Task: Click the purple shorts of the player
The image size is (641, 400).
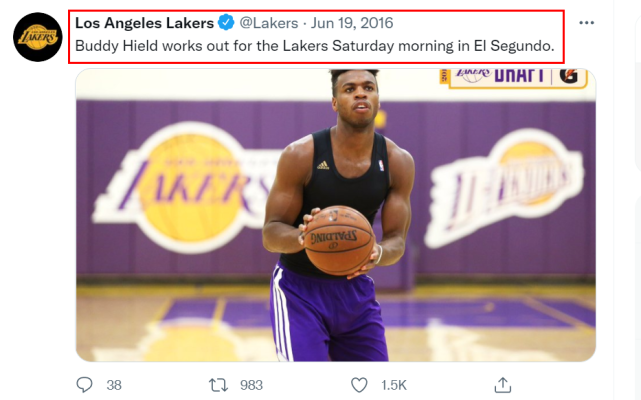Action: (x=327, y=313)
